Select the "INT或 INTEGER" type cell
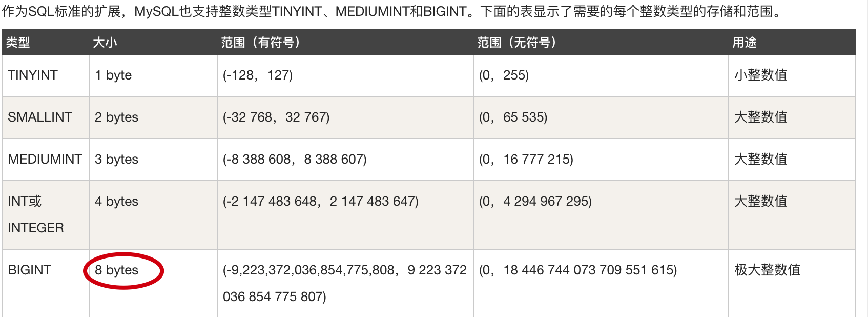This screenshot has width=868, height=317. point(36,214)
